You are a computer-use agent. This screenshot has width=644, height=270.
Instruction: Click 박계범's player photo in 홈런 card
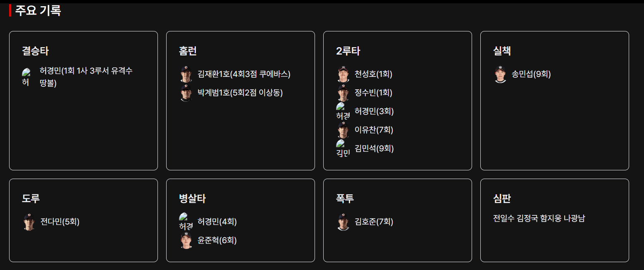pyautogui.click(x=186, y=93)
